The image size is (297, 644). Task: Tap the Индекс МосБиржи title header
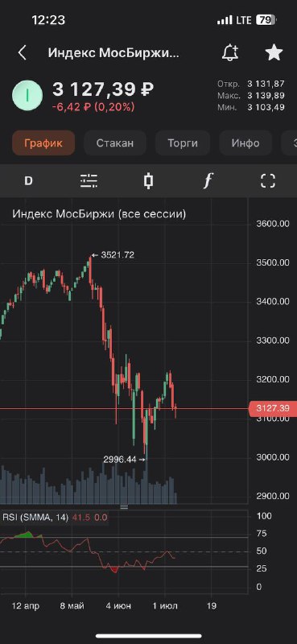[x=113, y=53]
